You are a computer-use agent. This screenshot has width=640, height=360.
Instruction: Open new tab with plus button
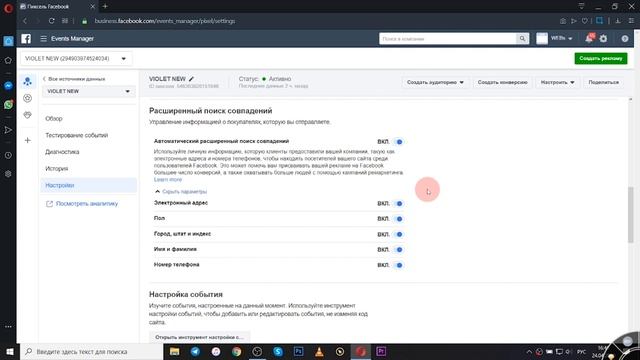click(105, 6)
